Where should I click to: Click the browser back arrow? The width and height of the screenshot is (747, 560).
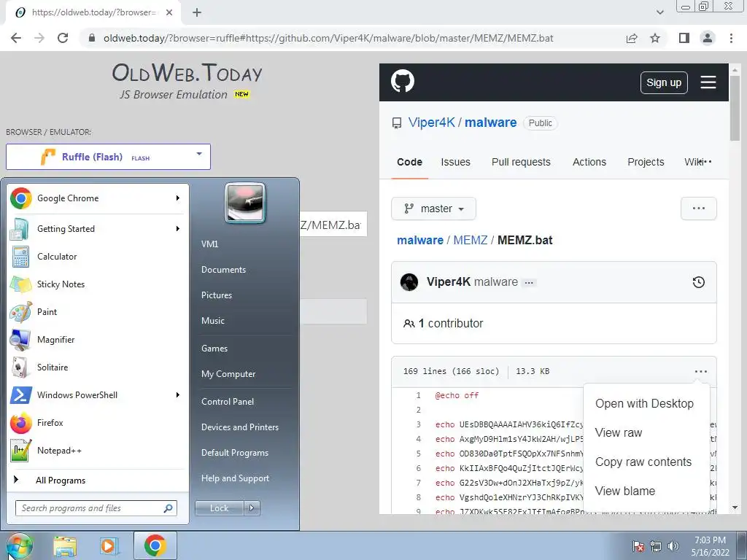(x=16, y=38)
